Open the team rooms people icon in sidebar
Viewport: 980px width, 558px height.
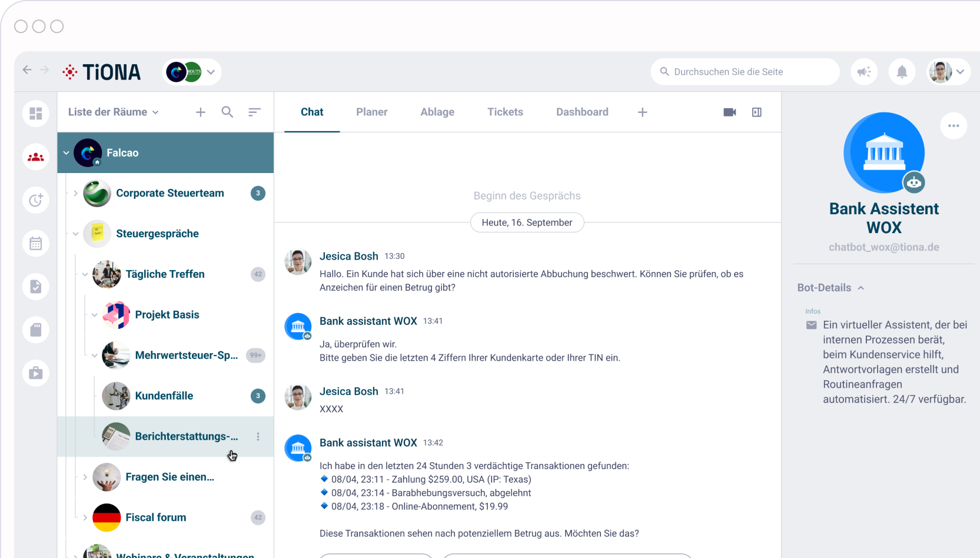click(36, 157)
